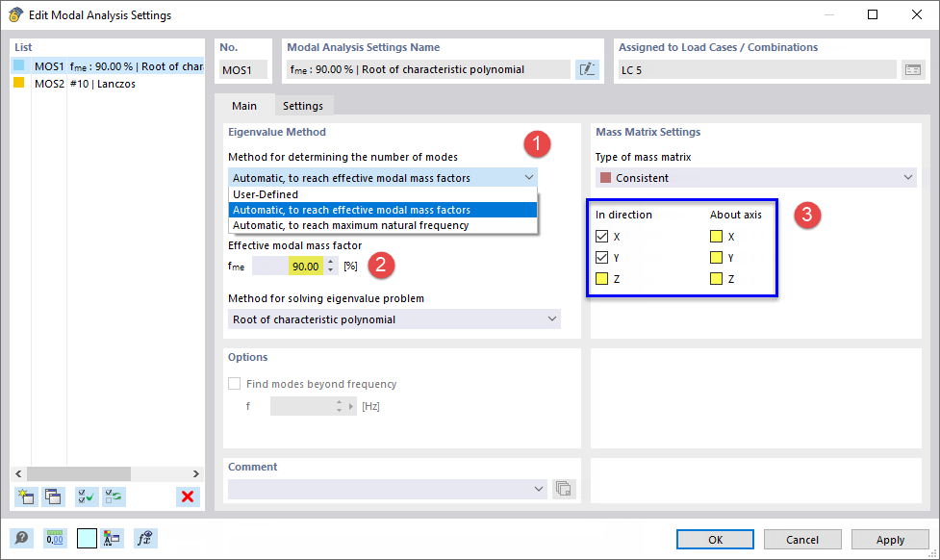Open units and decimal places settings

pos(55,538)
